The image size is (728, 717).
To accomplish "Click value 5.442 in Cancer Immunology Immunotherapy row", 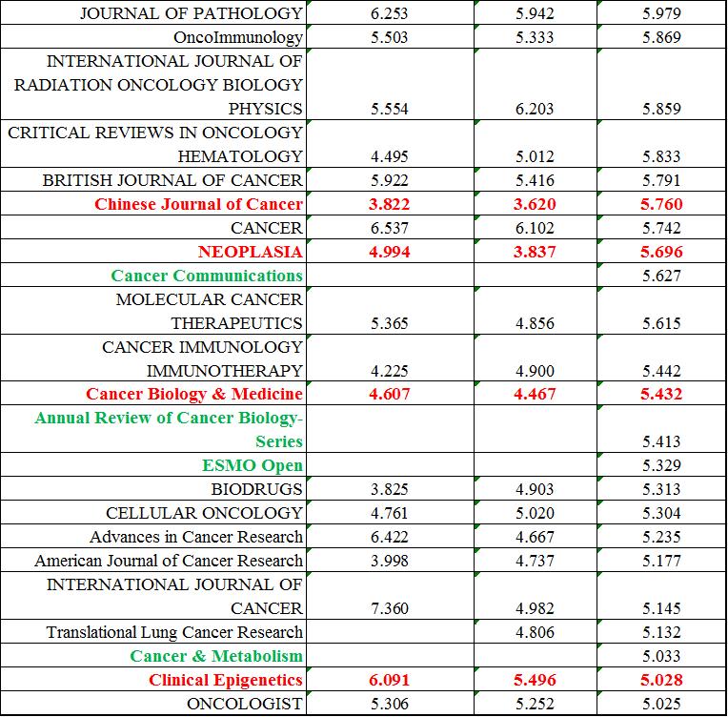I will [661, 370].
